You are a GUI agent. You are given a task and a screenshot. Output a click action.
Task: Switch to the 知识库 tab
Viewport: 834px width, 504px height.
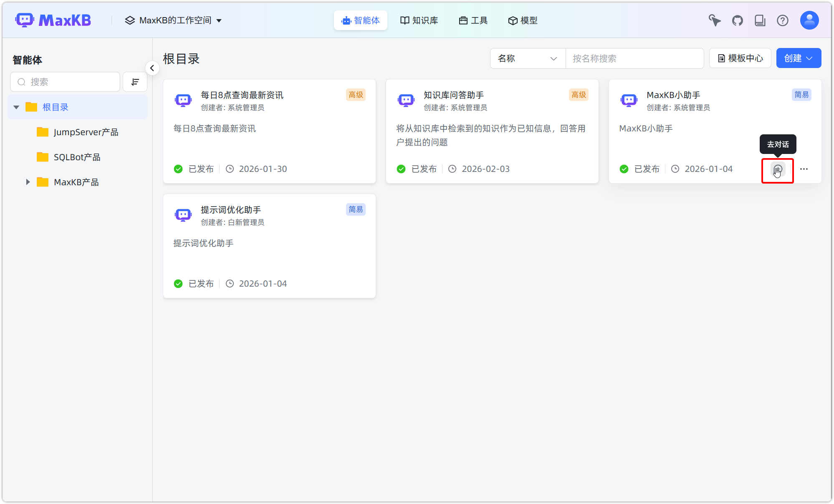419,20
